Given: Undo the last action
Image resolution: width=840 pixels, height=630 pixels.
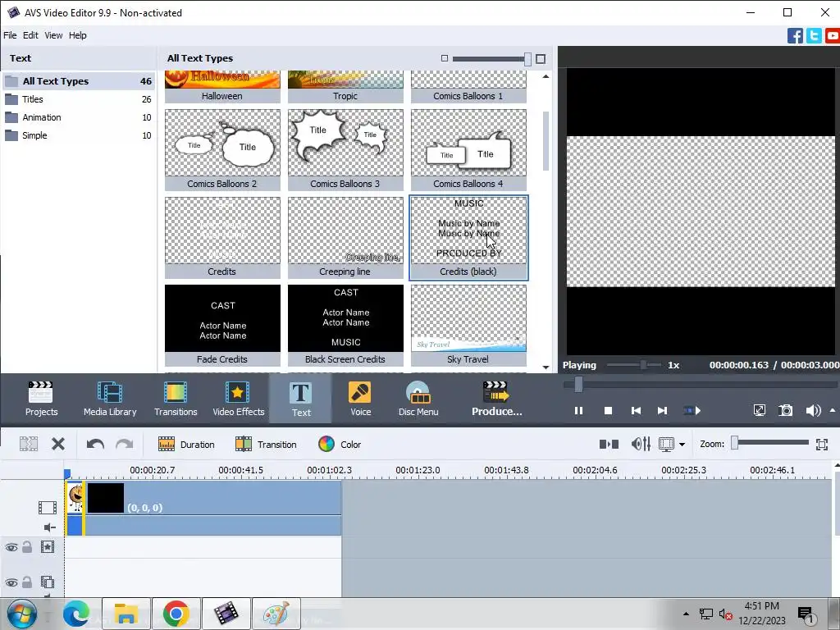Looking at the screenshot, I should tap(95, 444).
